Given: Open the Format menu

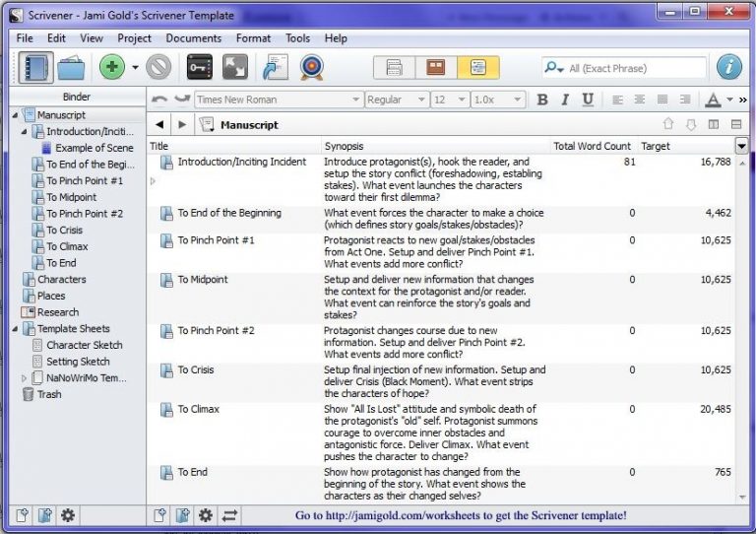Looking at the screenshot, I should pyautogui.click(x=253, y=38).
